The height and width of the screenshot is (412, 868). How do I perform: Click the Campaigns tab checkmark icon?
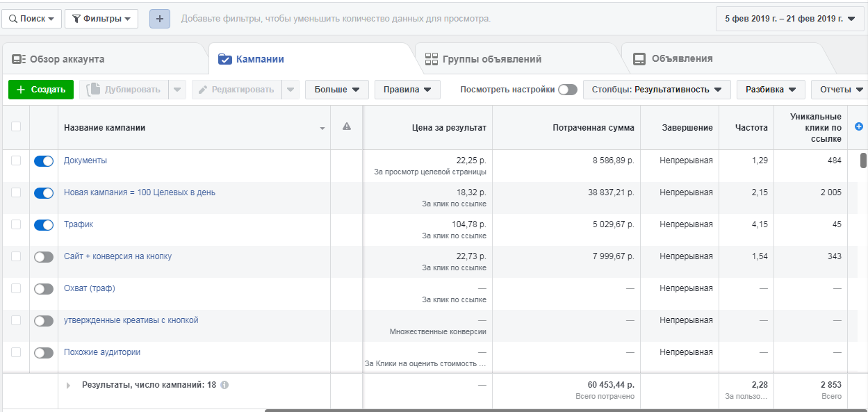[x=224, y=59]
